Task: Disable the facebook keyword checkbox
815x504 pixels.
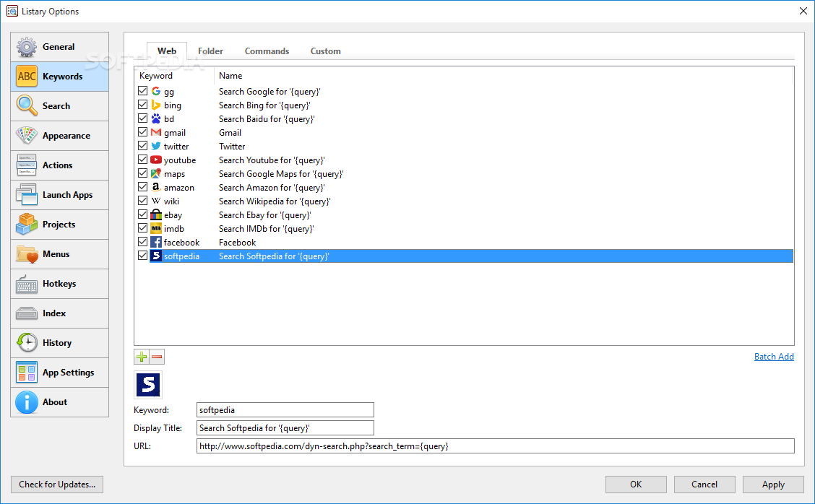Action: (142, 242)
